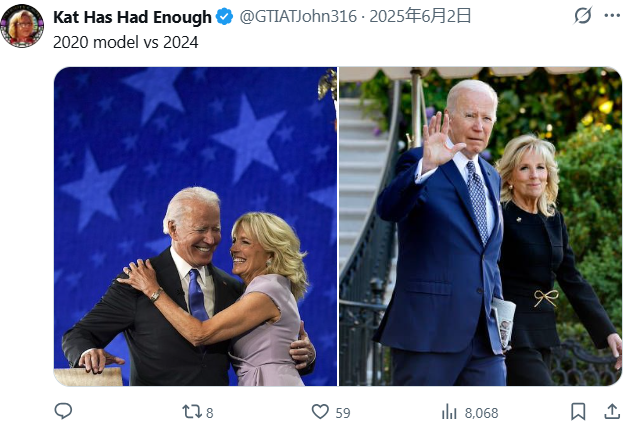
Task: Open view analytics bar-chart icon
Action: 449,411
